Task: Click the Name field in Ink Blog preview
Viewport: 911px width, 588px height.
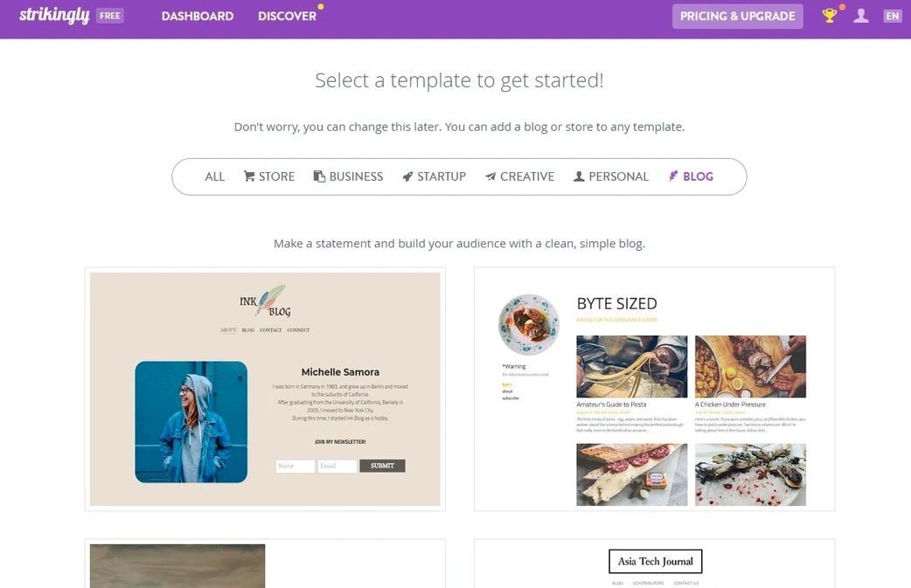Action: coord(296,466)
